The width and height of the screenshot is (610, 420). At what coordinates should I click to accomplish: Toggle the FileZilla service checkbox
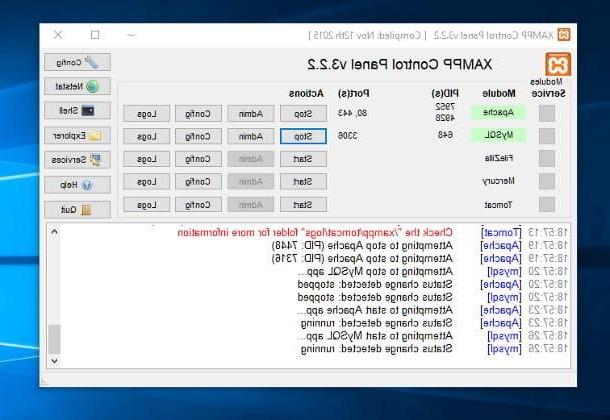(547, 159)
